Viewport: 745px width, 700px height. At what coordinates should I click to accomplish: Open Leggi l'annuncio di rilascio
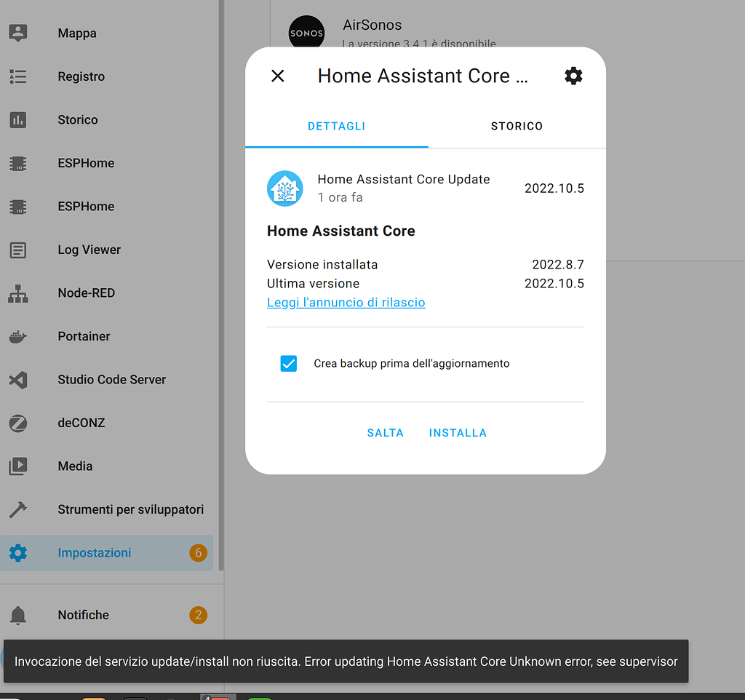pyautogui.click(x=346, y=302)
